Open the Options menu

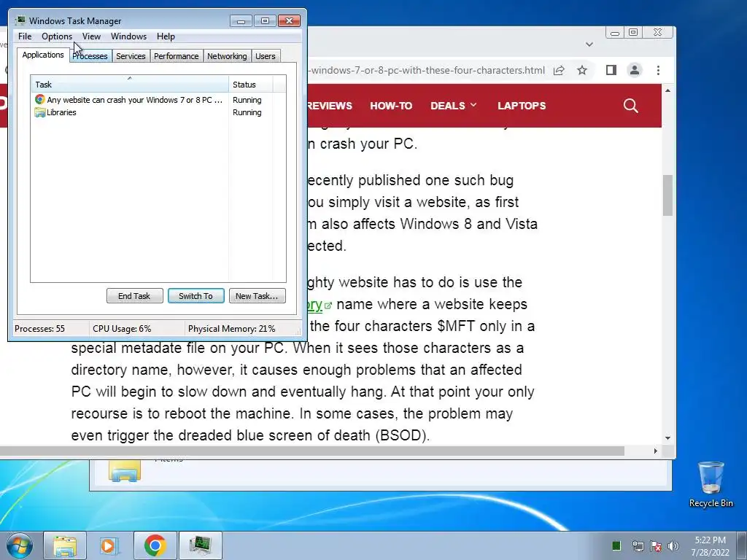click(x=57, y=36)
